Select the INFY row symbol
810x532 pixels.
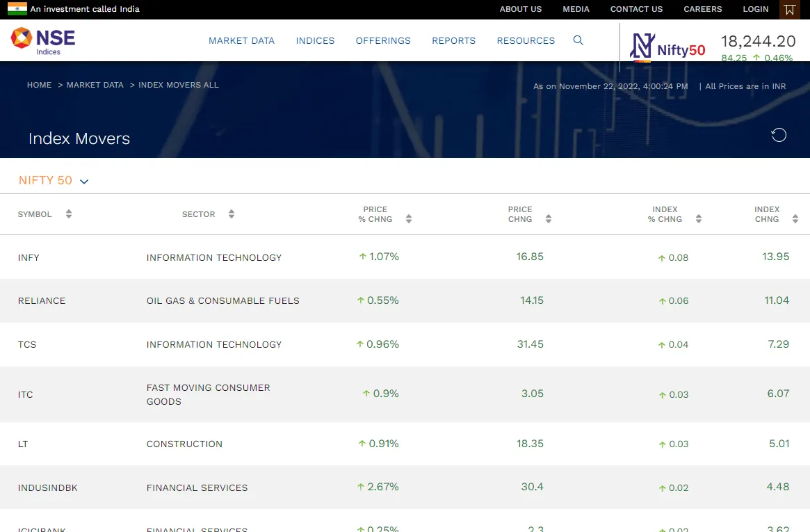[29, 257]
